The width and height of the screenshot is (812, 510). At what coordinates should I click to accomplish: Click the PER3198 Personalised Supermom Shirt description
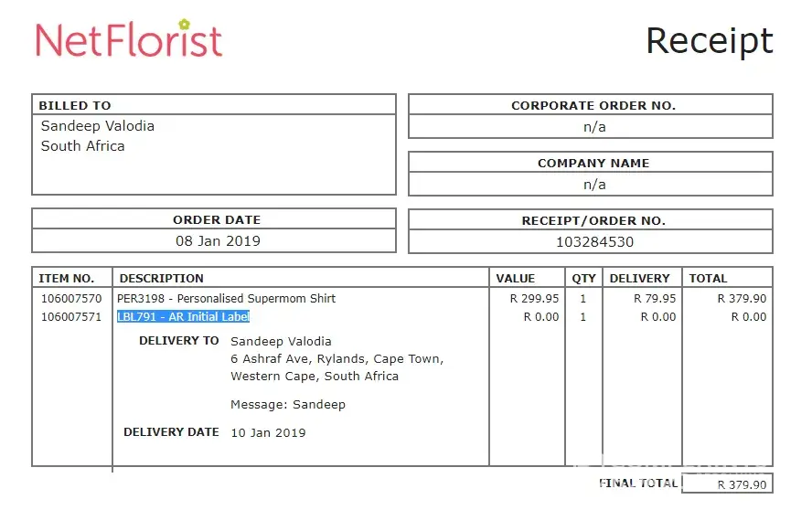tap(226, 299)
